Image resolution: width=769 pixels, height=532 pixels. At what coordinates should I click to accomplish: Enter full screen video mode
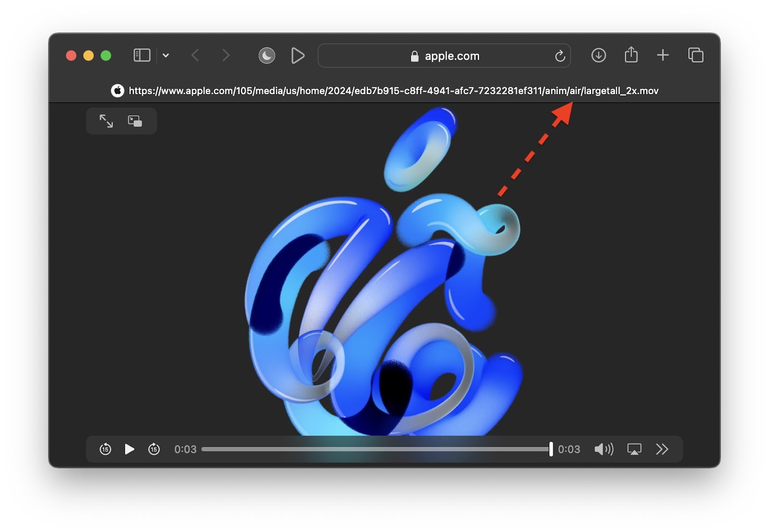coord(106,121)
